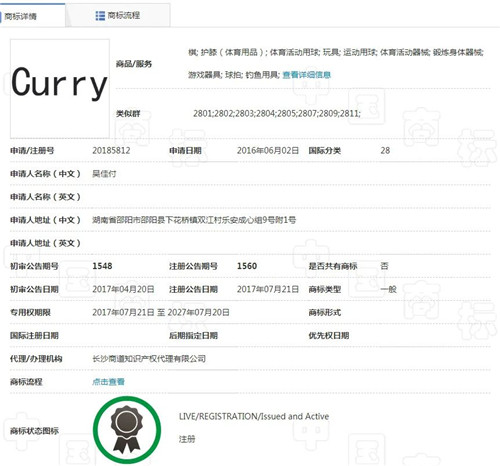Click the 注册 status label below LIVE text

click(187, 439)
